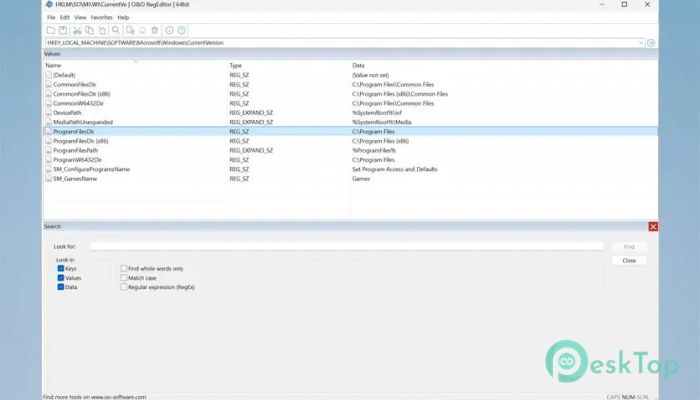
Task: Expand the registry path dropdown arrow
Action: (641, 43)
